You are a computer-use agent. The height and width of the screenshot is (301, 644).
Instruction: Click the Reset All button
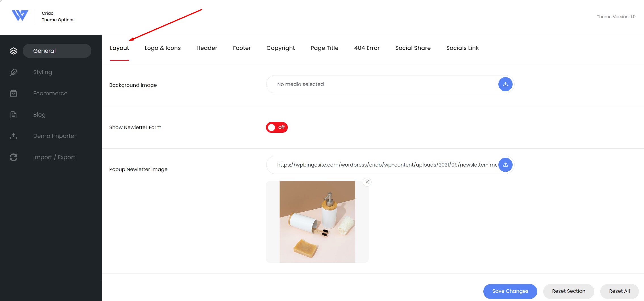(619, 291)
